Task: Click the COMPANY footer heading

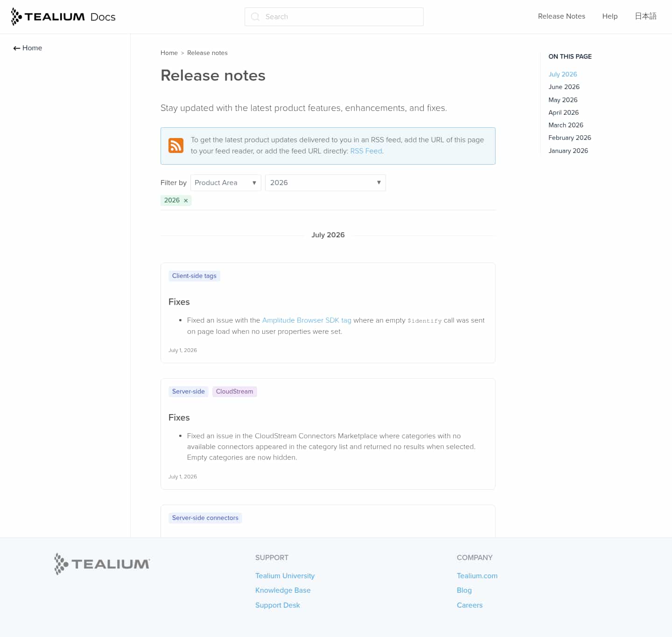Action: pyautogui.click(x=475, y=558)
